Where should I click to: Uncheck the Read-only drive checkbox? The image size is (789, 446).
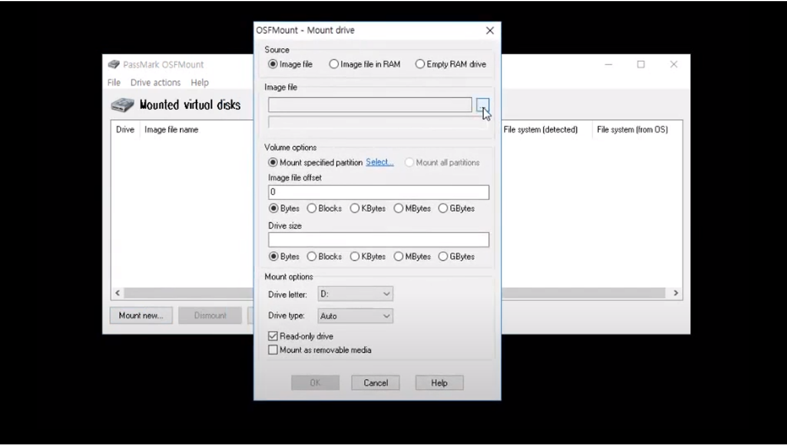pyautogui.click(x=273, y=336)
